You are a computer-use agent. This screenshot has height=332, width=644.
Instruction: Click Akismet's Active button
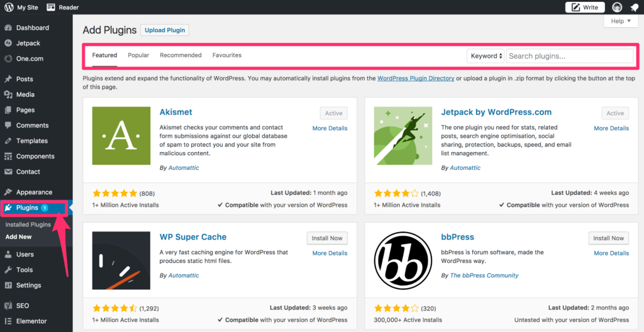pos(333,113)
